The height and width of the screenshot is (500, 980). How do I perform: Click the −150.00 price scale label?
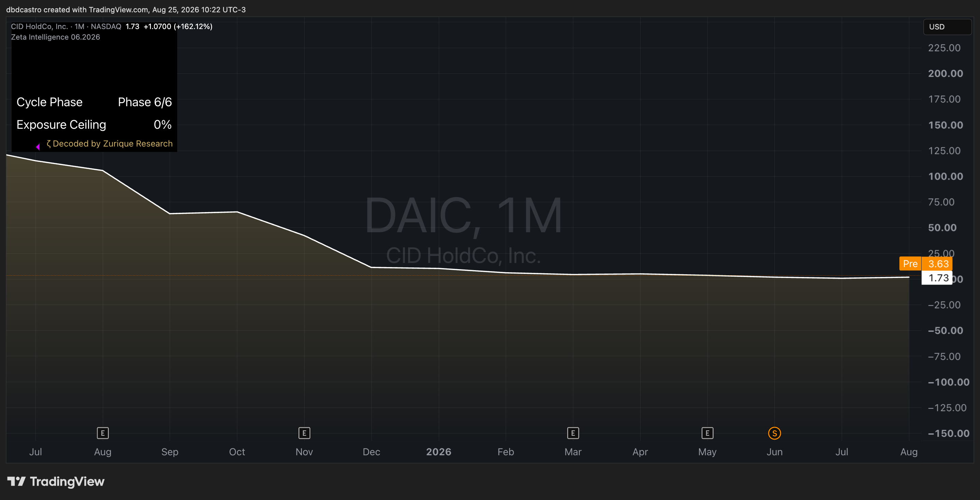pyautogui.click(x=949, y=433)
